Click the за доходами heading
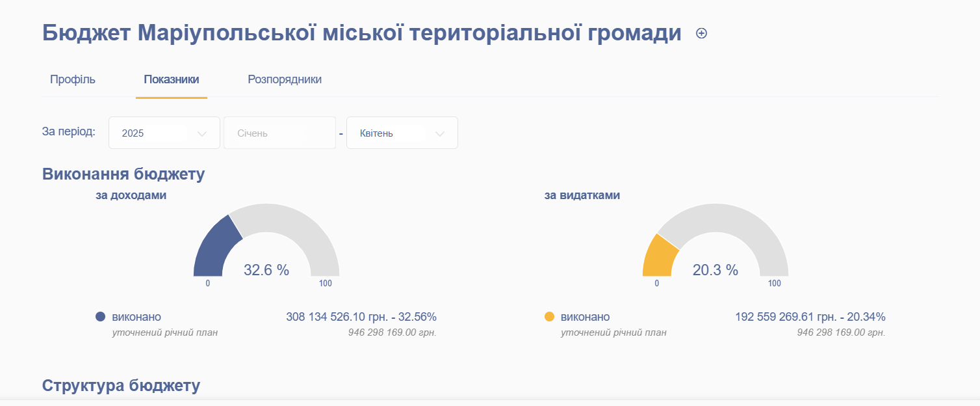This screenshot has width=980, height=406. (x=131, y=195)
